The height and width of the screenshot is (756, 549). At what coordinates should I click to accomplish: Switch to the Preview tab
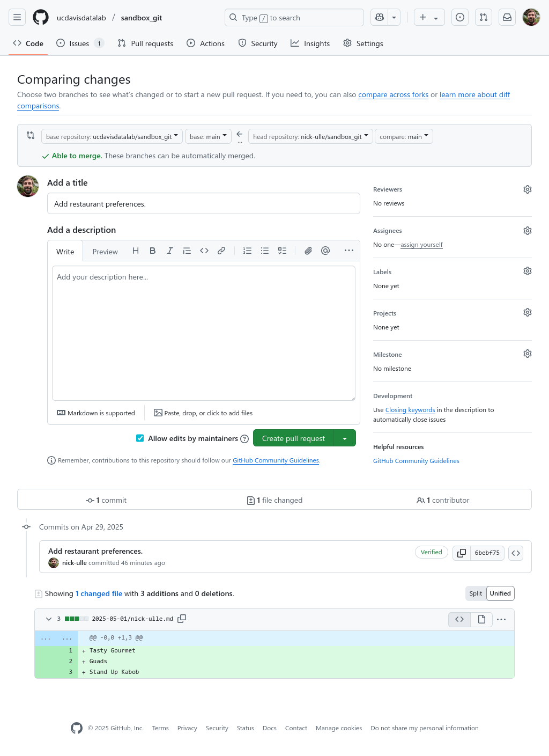(x=105, y=251)
